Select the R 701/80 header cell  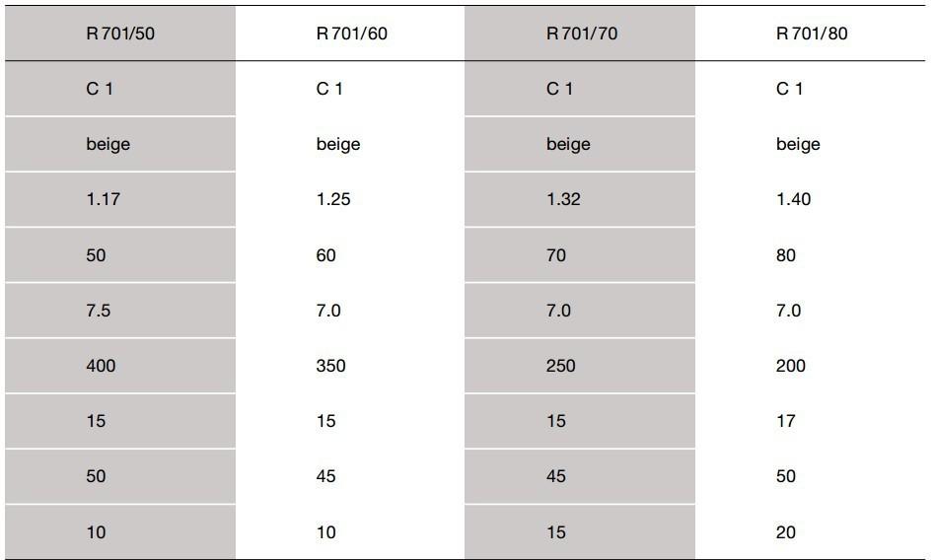(812, 34)
